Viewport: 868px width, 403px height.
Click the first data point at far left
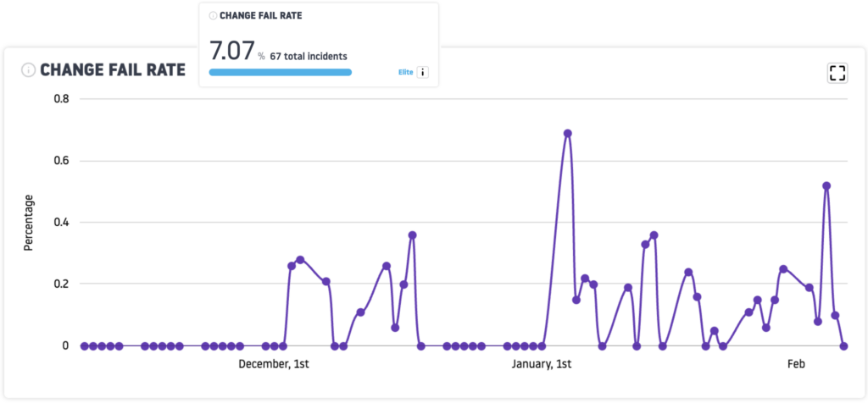click(84, 345)
